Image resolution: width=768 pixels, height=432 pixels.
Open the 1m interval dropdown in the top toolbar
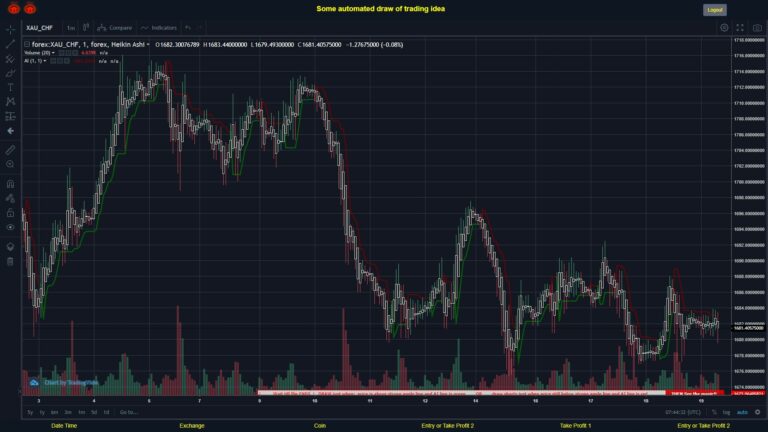pos(71,28)
